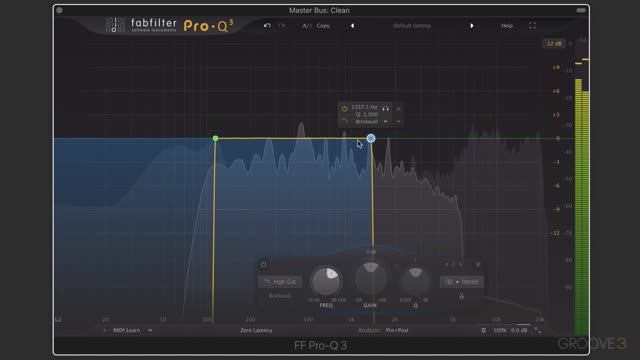Toggle the piano display icon at bottom left
640x360 pixels.
click(x=58, y=320)
